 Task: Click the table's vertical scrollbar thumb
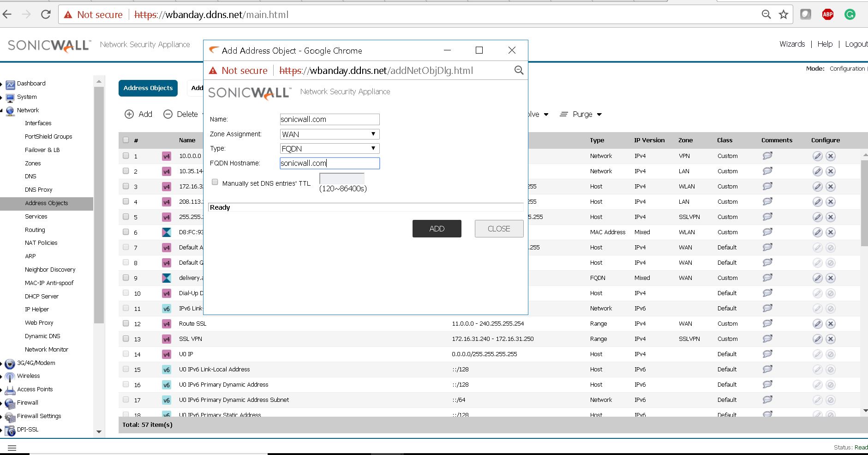point(864,203)
